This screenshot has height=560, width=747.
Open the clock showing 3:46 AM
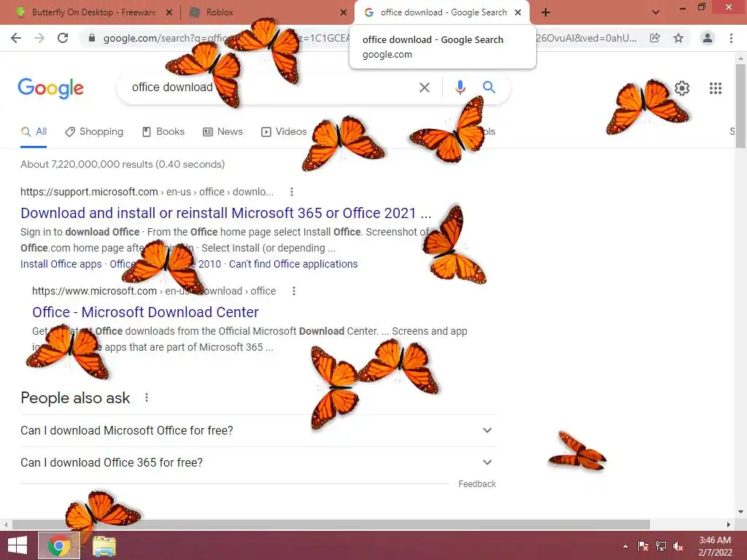[x=715, y=546]
